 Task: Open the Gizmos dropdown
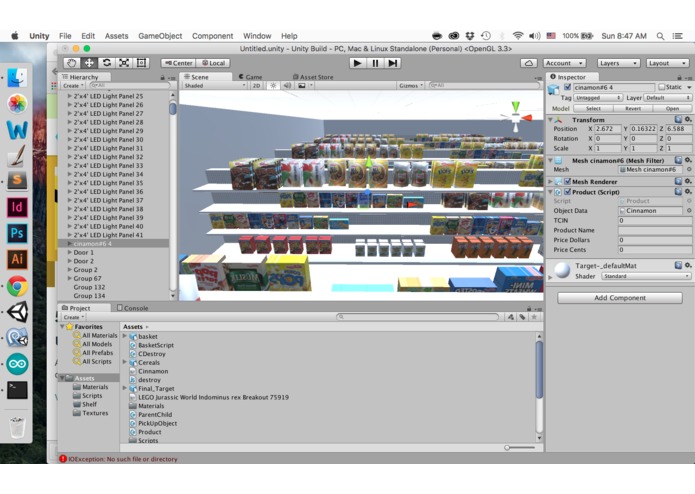pos(410,86)
